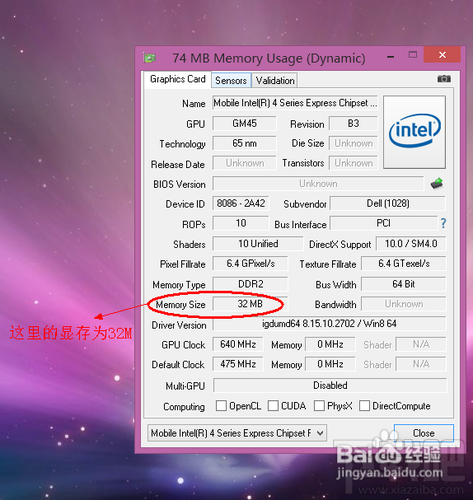The height and width of the screenshot is (500, 473).
Task: Open the graphics adapter selection dropdown
Action: point(237,433)
